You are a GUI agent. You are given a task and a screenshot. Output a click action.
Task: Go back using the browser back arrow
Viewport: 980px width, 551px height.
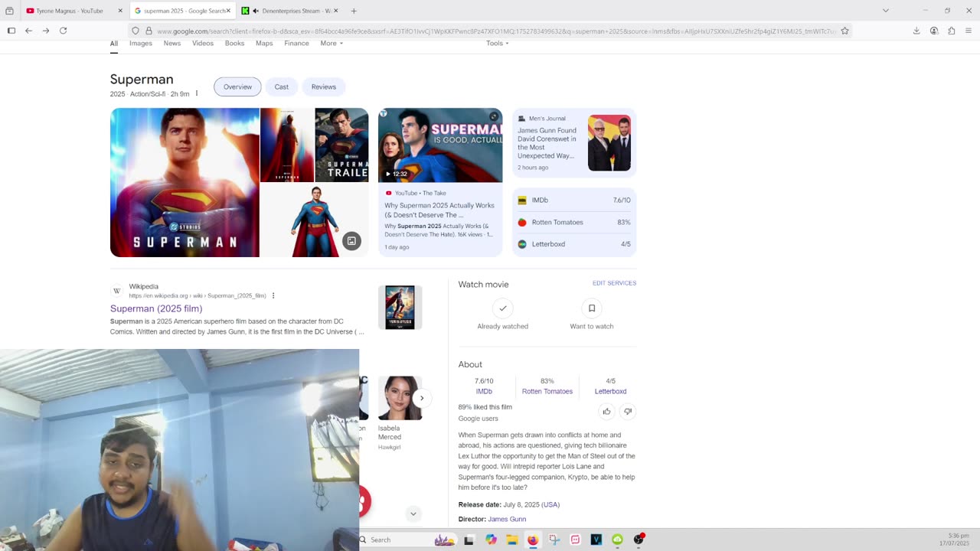pyautogui.click(x=28, y=31)
